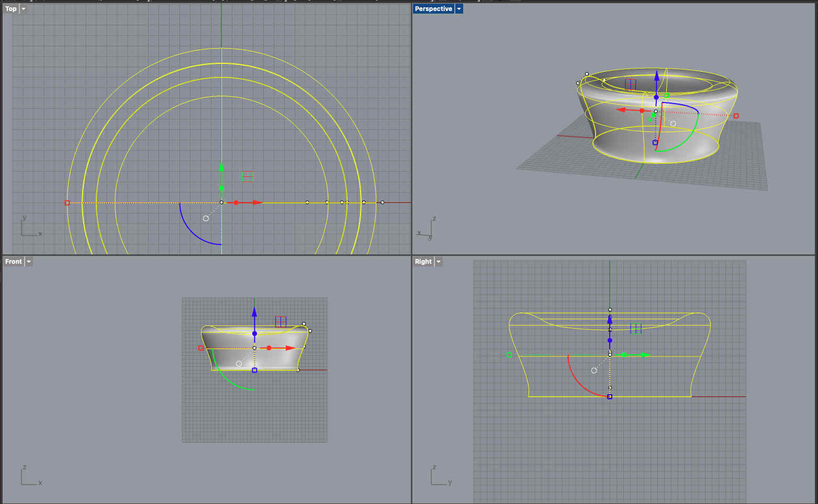Expand the Perspective viewport menu arrow
The height and width of the screenshot is (504, 818).
459,9
